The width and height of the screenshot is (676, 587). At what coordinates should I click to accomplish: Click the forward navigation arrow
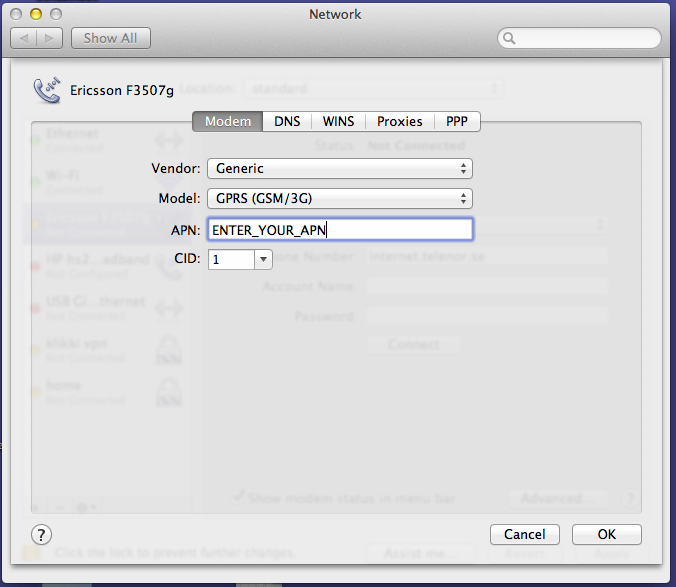[x=50, y=38]
